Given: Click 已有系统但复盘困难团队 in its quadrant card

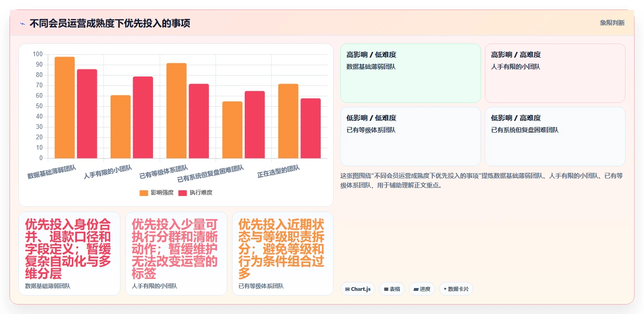Looking at the screenshot, I should coord(524,130).
